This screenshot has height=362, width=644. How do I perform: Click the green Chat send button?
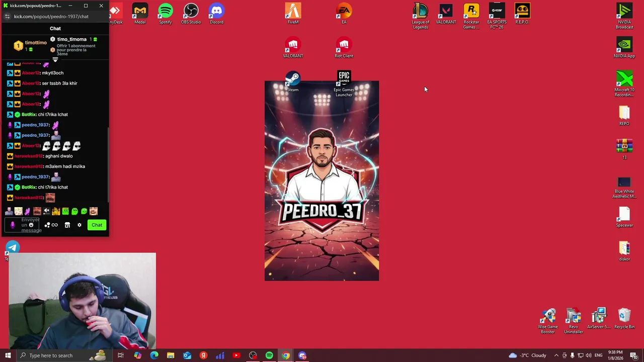point(97,225)
